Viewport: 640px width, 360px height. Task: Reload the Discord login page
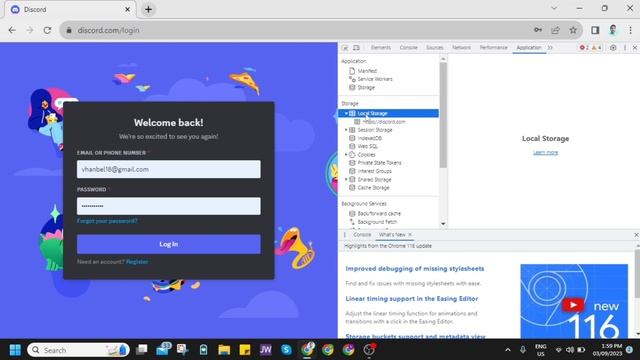pyautogui.click(x=47, y=30)
